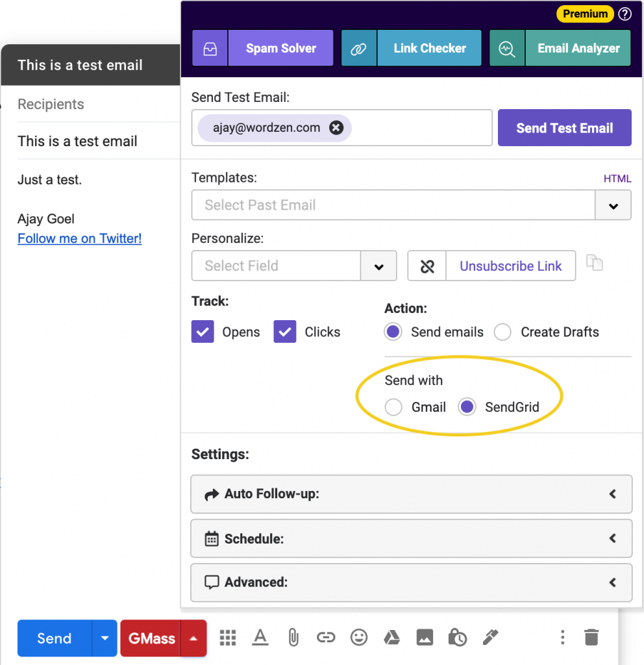Click the insert emoji smiley icon
The image size is (644, 665).
(358, 638)
